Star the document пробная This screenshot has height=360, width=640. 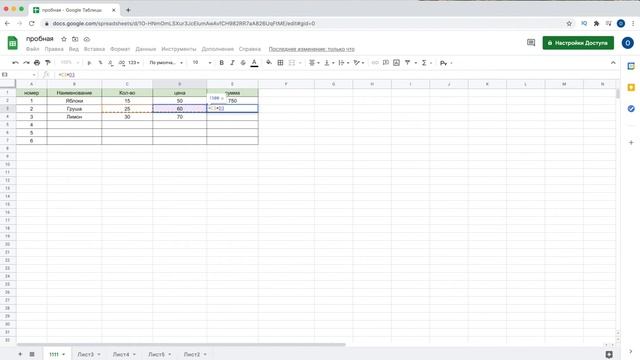click(x=64, y=39)
